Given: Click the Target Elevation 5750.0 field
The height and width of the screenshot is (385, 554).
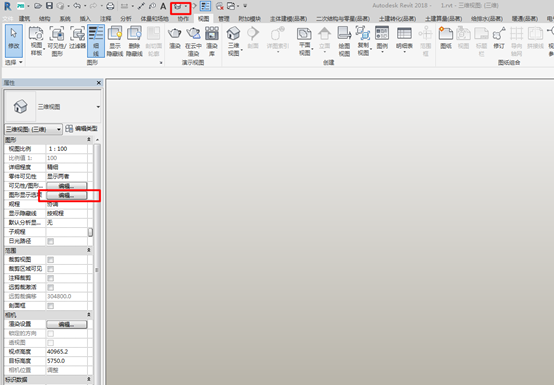Looking at the screenshot, I should tap(66, 361).
